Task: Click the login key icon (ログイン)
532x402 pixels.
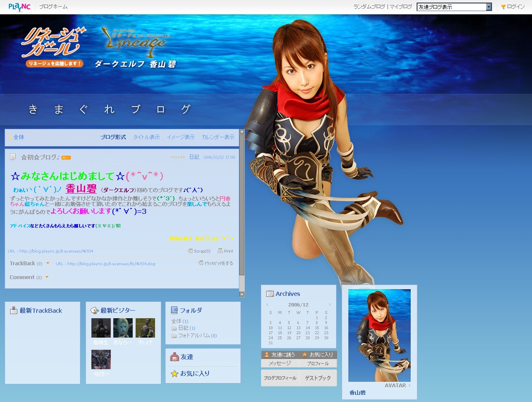Action: [503, 7]
